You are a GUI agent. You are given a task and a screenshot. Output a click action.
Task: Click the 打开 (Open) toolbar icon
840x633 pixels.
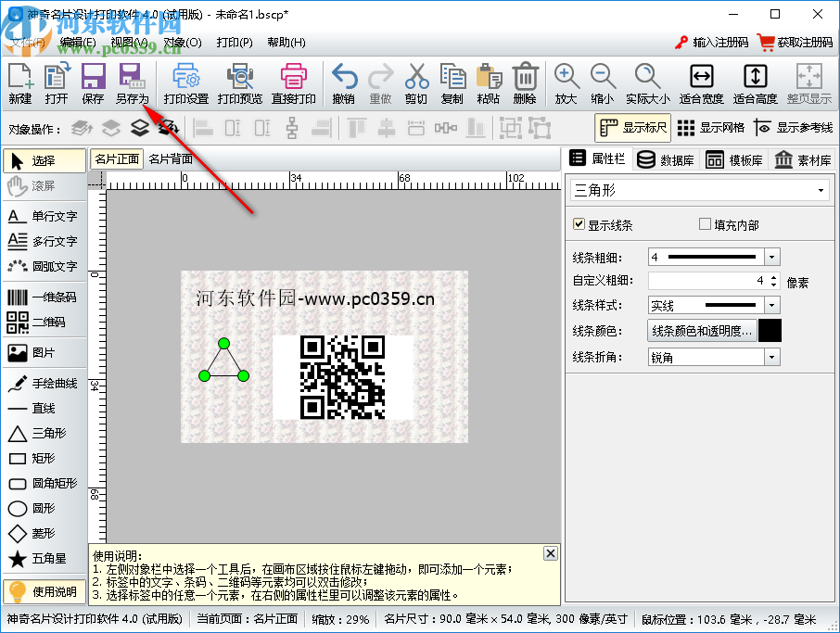(x=57, y=83)
